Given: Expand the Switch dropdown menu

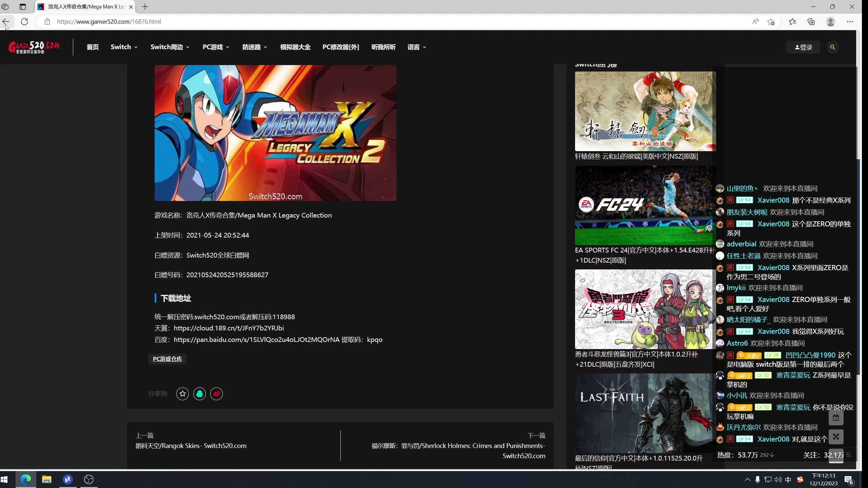Looking at the screenshot, I should 124,47.
